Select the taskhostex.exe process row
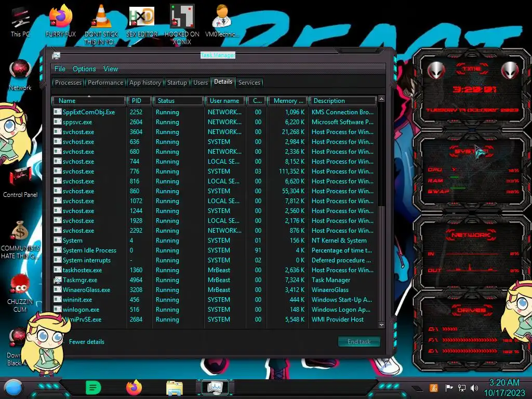 [214, 270]
